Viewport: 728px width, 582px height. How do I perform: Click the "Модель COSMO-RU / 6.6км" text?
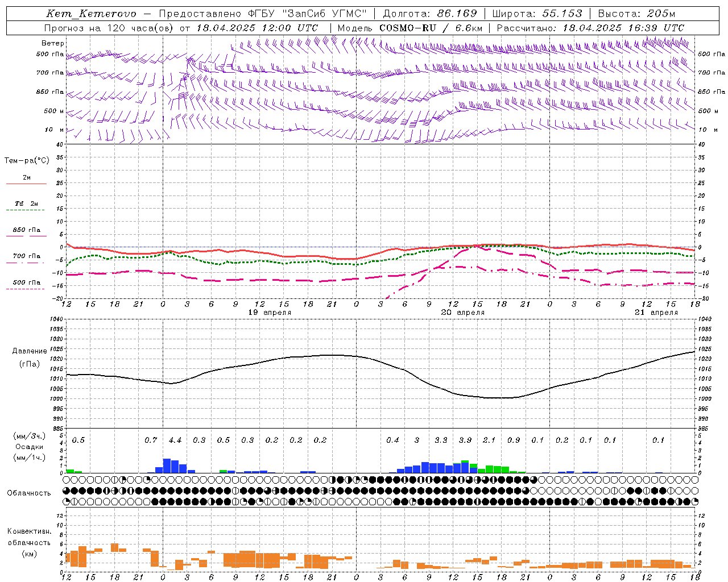point(410,28)
